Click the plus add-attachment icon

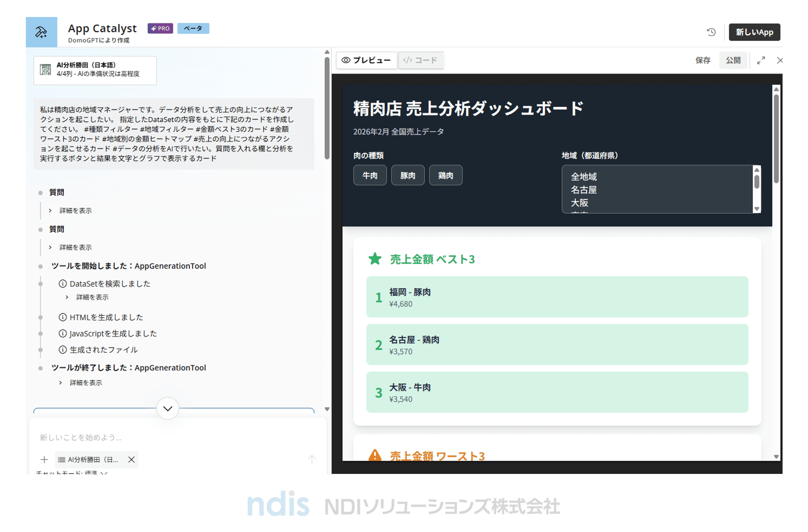pyautogui.click(x=44, y=460)
